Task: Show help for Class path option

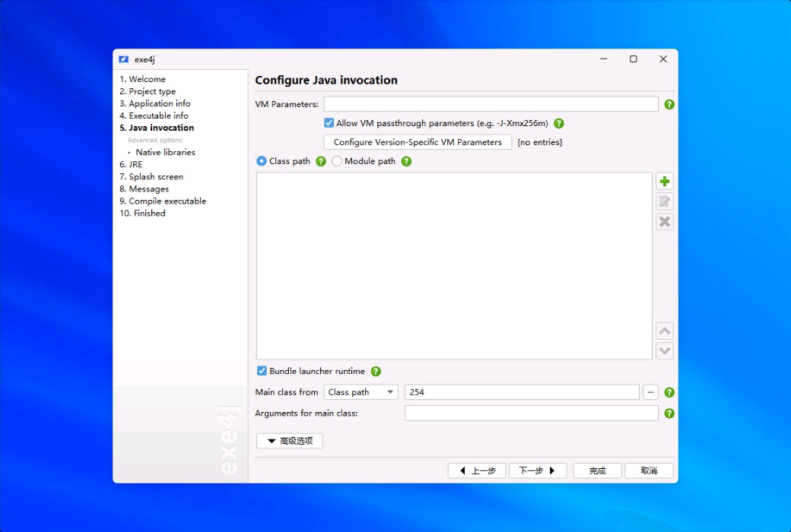Action: tap(321, 161)
